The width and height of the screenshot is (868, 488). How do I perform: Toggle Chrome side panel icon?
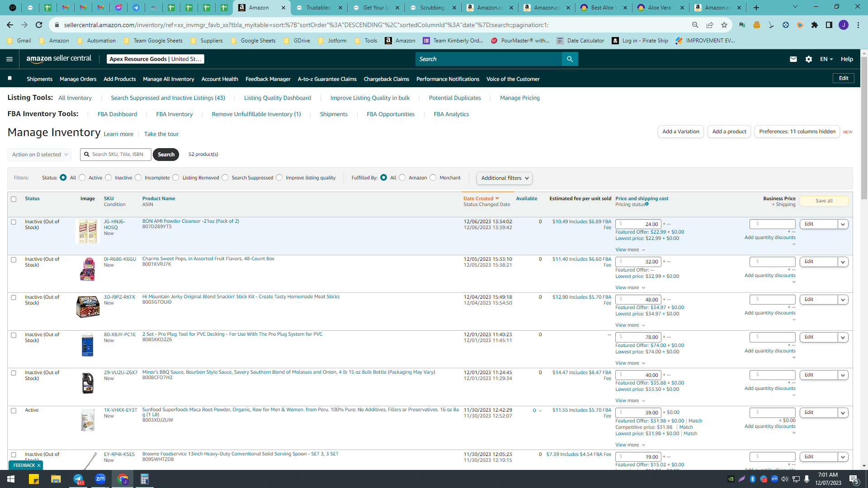click(829, 25)
